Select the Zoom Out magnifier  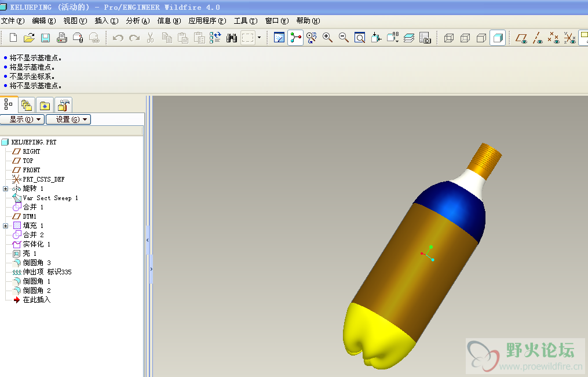[344, 38]
